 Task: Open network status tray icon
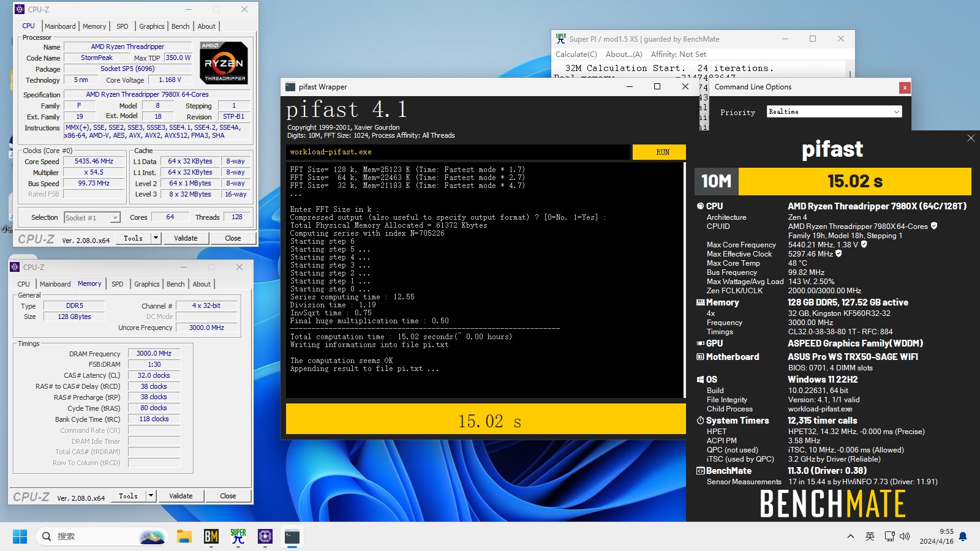[889, 537]
